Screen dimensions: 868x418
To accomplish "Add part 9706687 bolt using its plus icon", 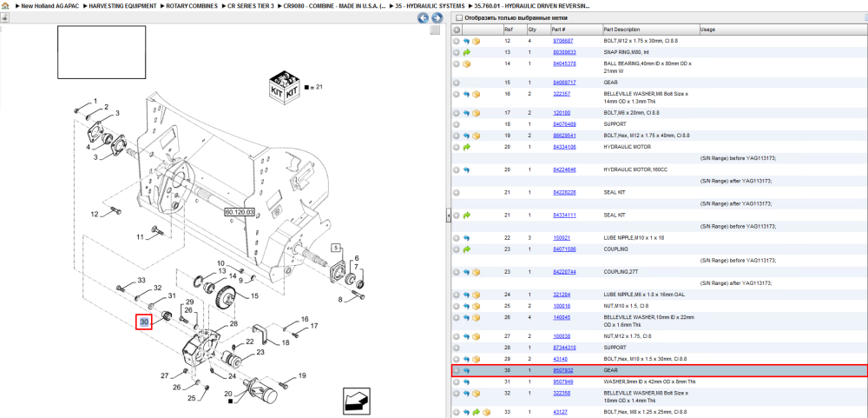I will [457, 41].
